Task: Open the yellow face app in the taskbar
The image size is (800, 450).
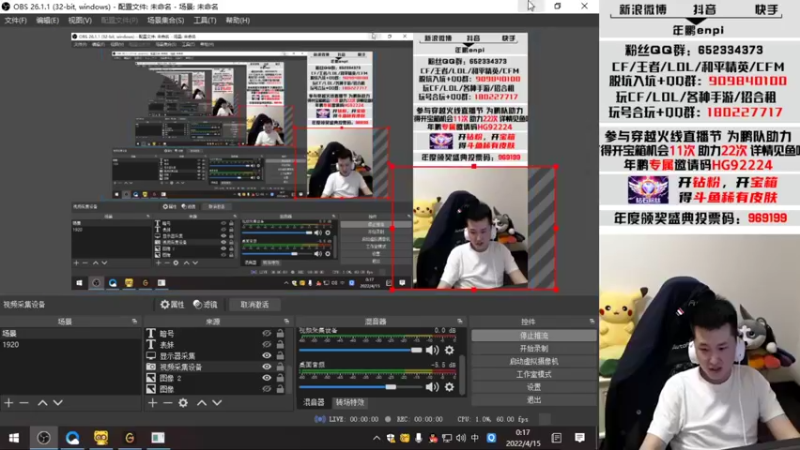Action: 101,438
